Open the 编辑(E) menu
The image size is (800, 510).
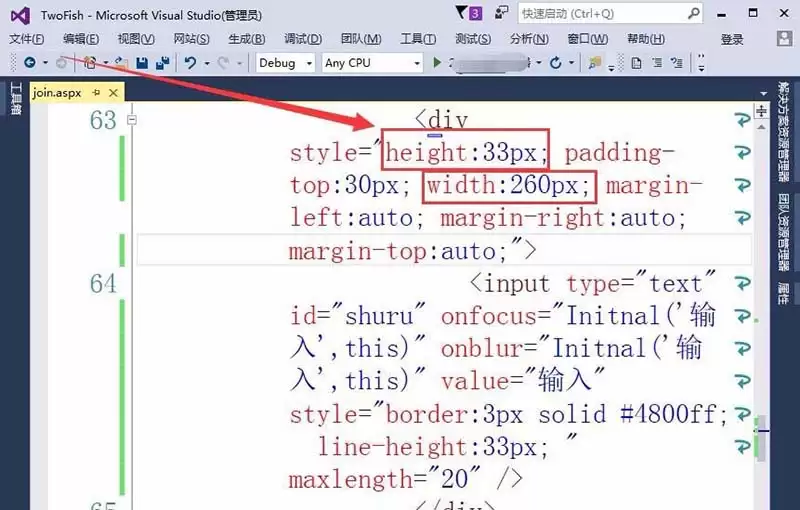[x=81, y=39]
